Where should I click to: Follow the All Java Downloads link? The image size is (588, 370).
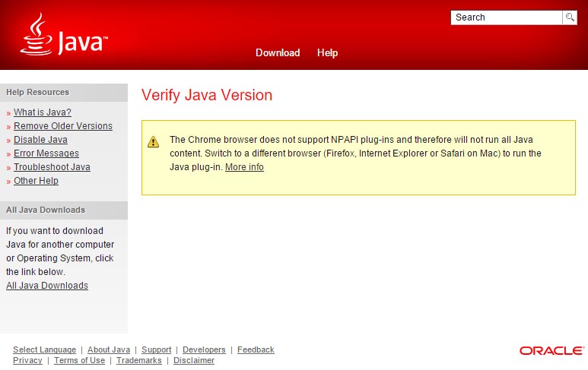[47, 286]
